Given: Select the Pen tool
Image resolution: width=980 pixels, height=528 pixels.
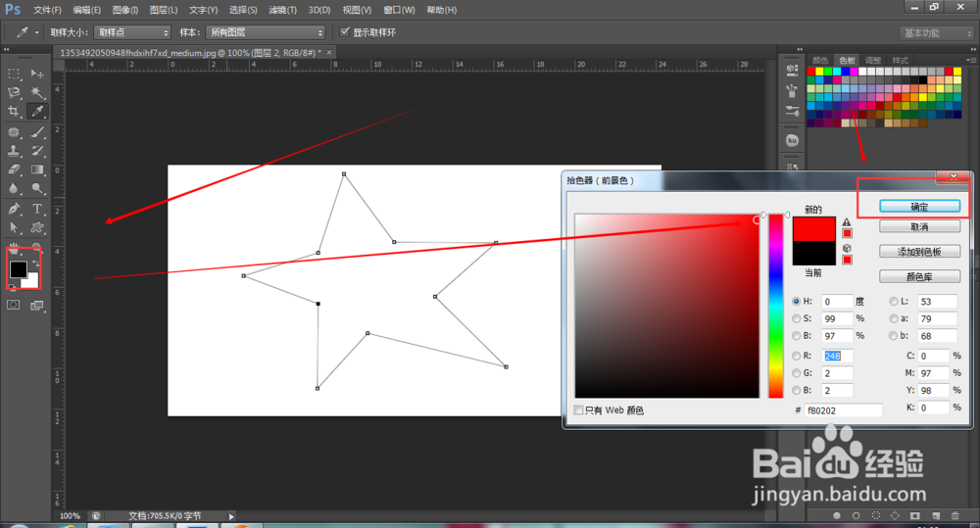Looking at the screenshot, I should point(13,209).
